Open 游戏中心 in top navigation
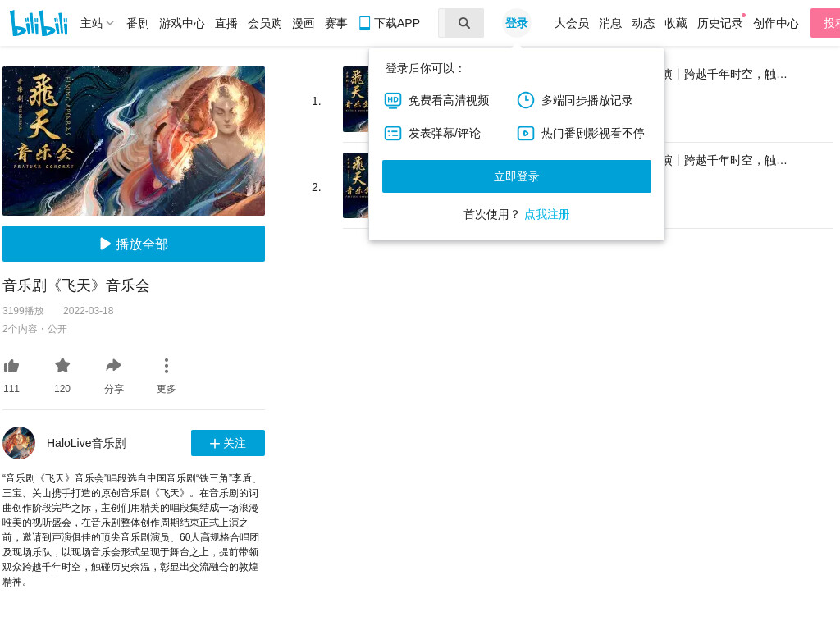 pos(181,23)
